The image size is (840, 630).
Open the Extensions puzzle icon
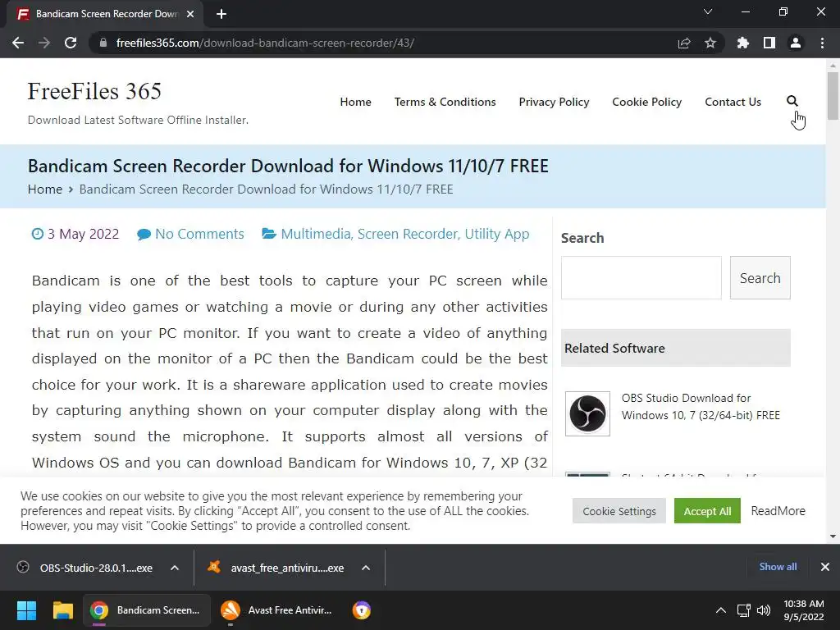pos(743,43)
